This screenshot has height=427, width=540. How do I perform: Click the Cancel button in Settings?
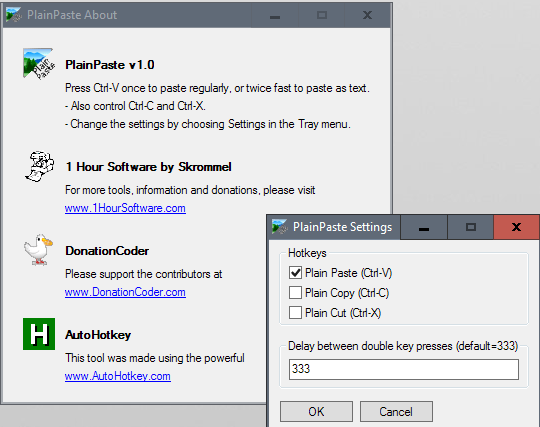coord(396,412)
